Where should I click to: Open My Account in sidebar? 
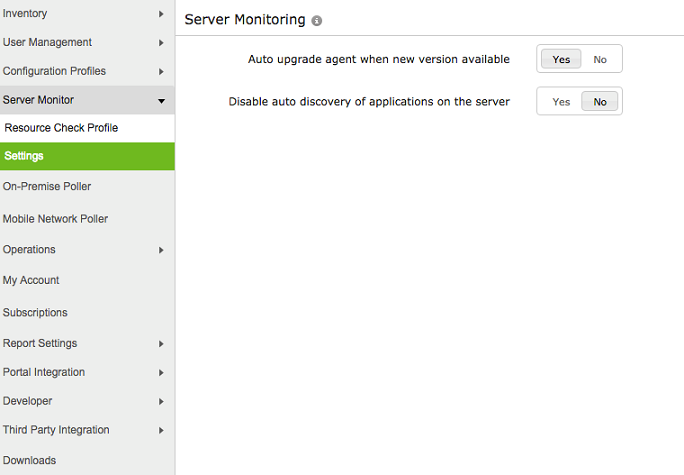31,280
